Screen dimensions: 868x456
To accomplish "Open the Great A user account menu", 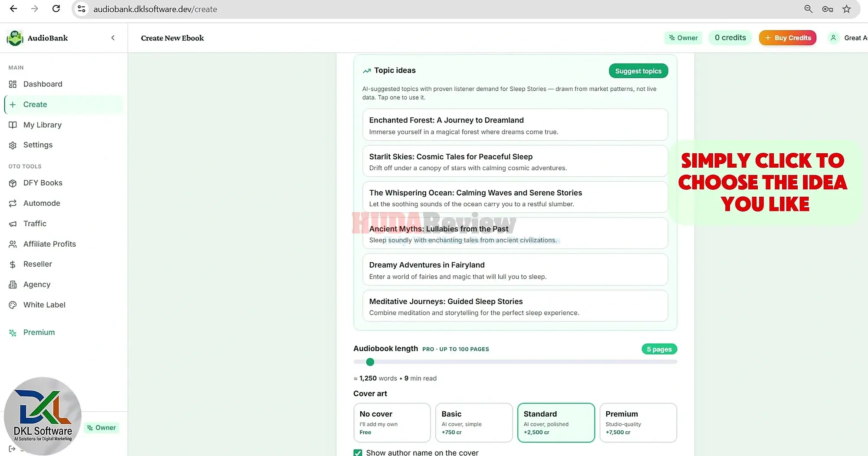I will click(x=848, y=38).
